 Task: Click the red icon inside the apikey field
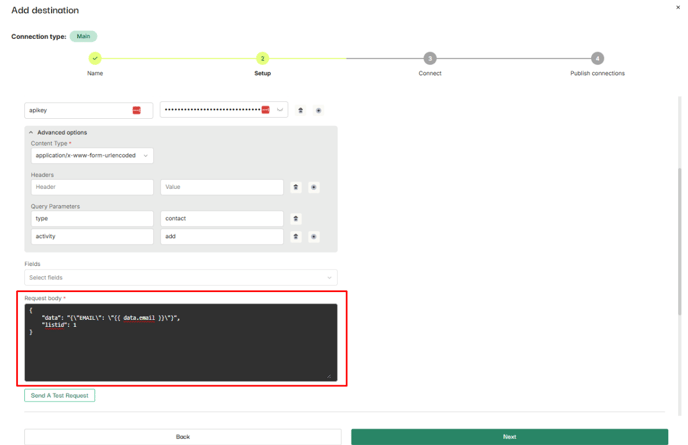136,110
